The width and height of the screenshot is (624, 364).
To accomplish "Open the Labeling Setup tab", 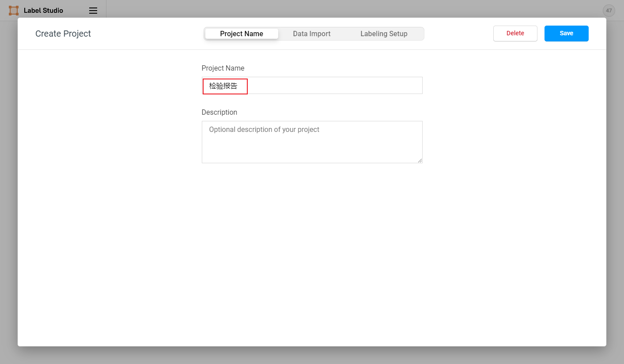I will [384, 34].
